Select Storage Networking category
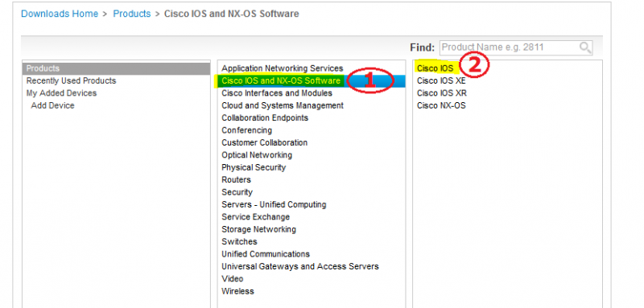This screenshot has width=644, height=308. (258, 229)
